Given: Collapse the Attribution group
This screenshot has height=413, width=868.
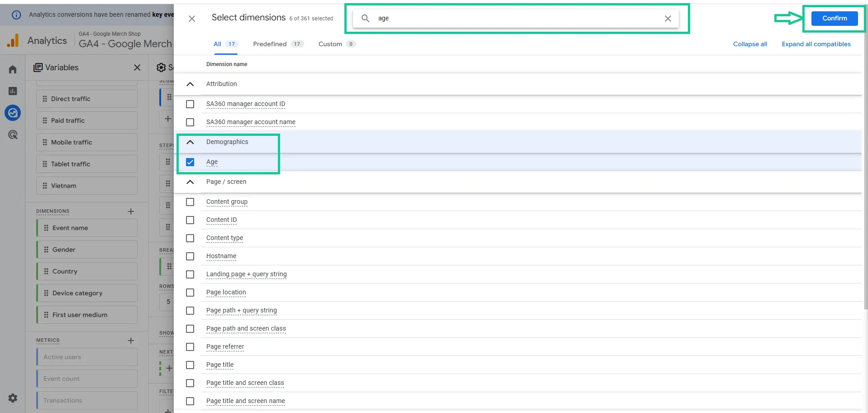Looking at the screenshot, I should point(190,84).
